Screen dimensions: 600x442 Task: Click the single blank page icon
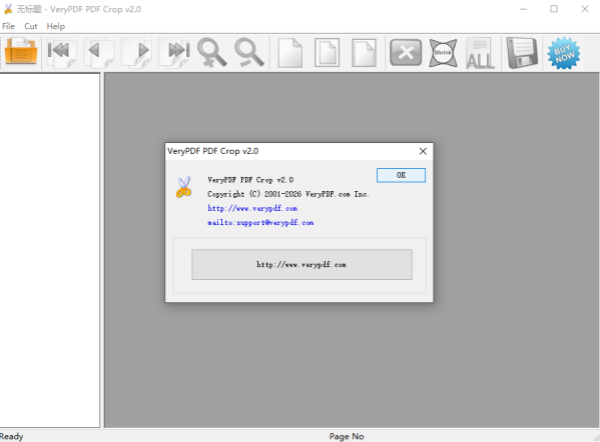point(290,53)
